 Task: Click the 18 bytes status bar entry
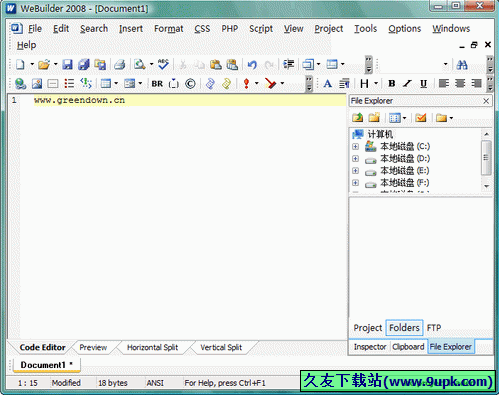point(113,383)
